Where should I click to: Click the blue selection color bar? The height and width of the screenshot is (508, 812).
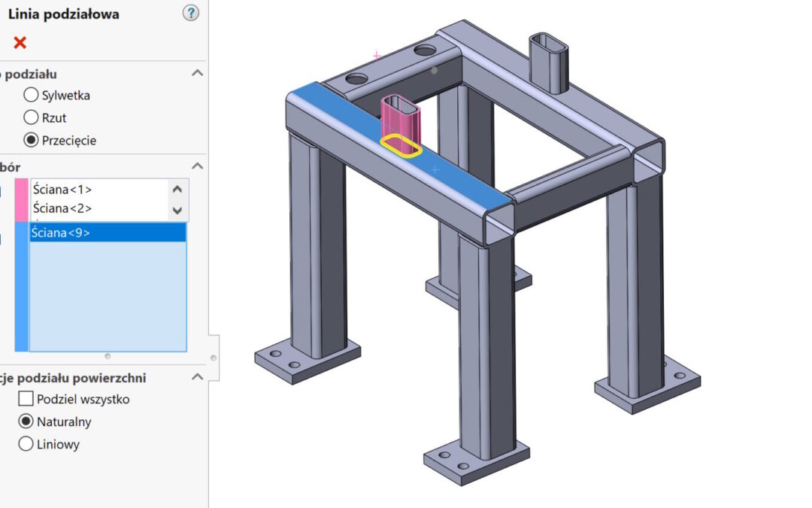[x=21, y=286]
